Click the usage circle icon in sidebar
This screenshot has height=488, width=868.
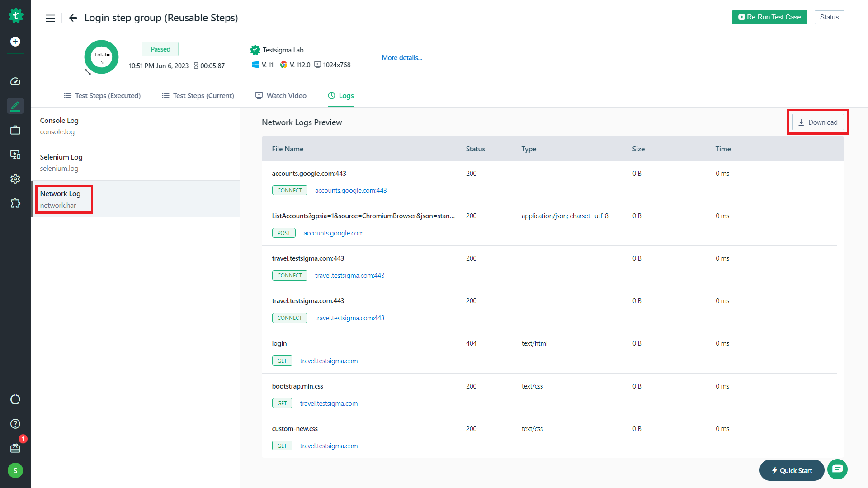tap(15, 399)
